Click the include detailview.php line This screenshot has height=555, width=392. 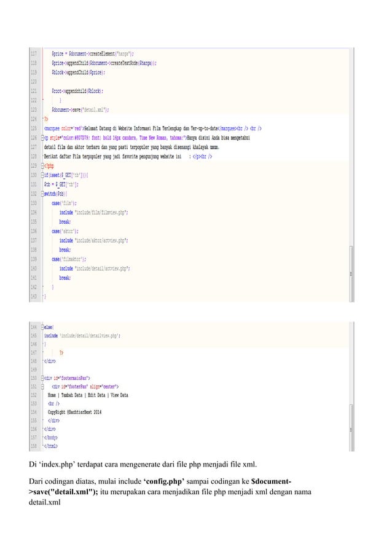click(82, 336)
